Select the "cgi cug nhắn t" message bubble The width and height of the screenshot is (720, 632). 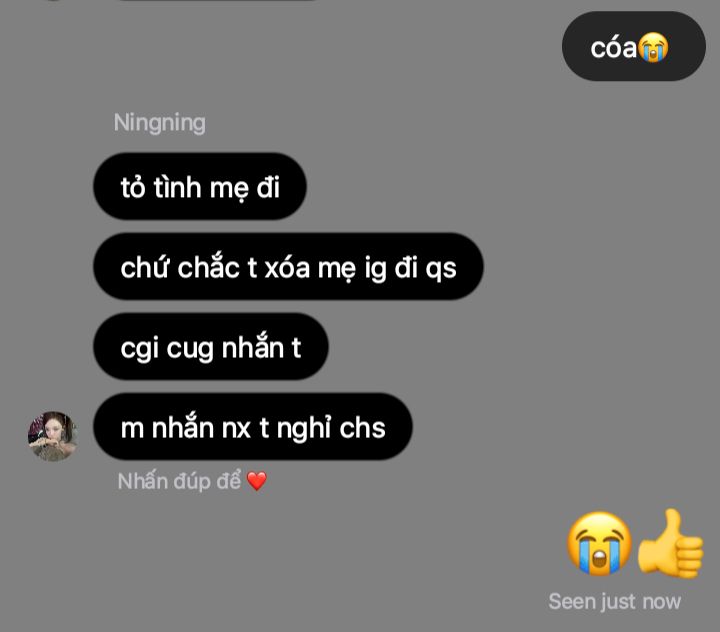pyautogui.click(x=211, y=346)
